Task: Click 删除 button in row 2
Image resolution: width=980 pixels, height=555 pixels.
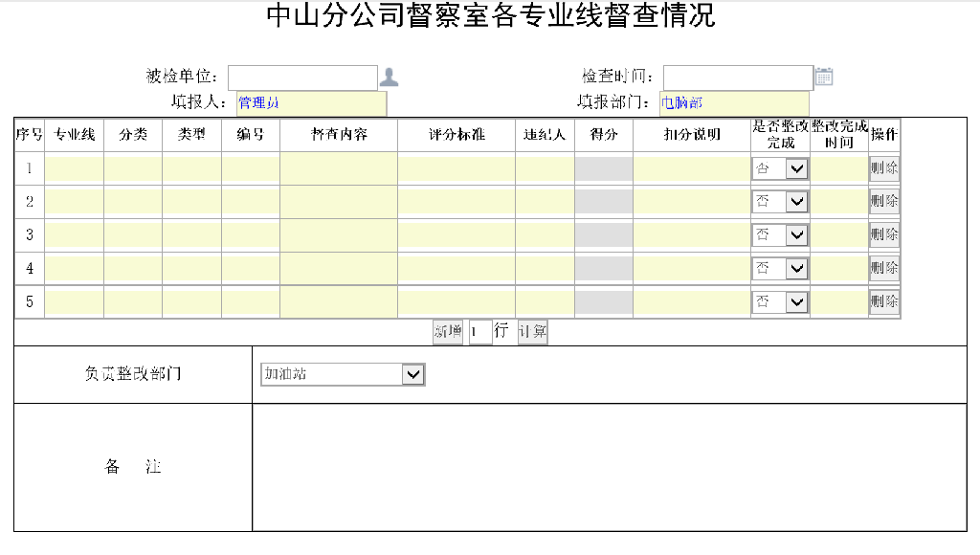Action: [884, 202]
